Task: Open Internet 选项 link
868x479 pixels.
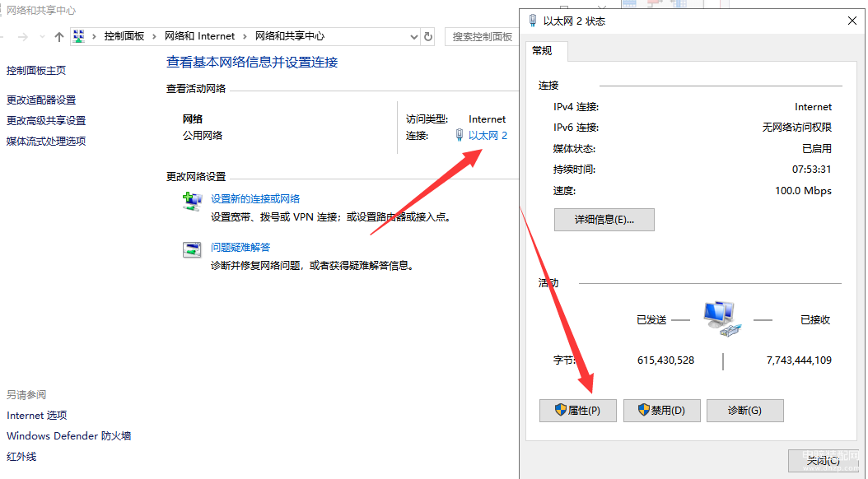Action: pos(36,416)
